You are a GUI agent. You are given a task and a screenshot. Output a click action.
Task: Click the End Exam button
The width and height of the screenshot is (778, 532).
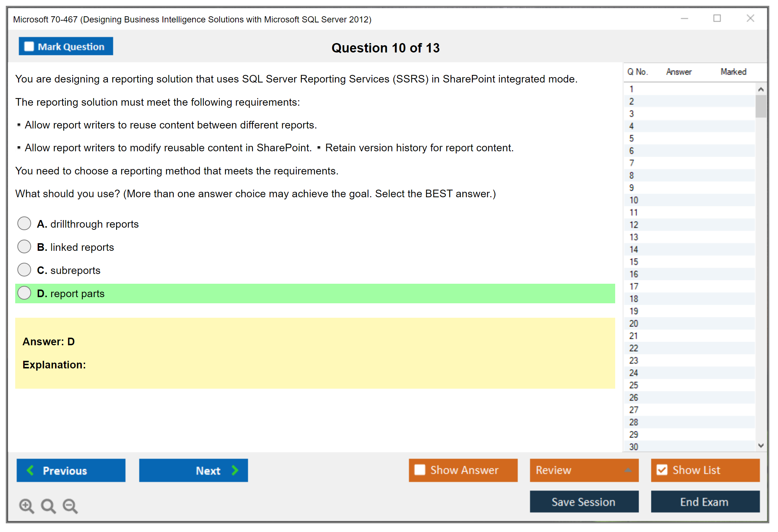click(705, 502)
